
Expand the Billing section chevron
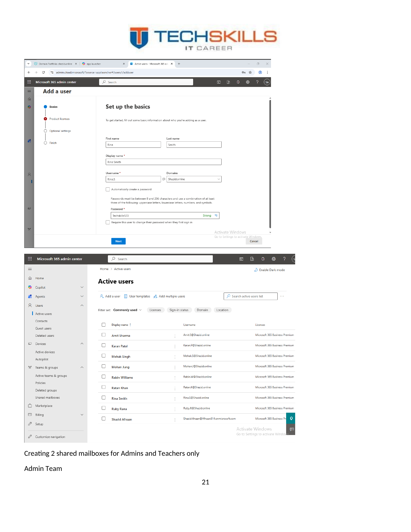82,415
